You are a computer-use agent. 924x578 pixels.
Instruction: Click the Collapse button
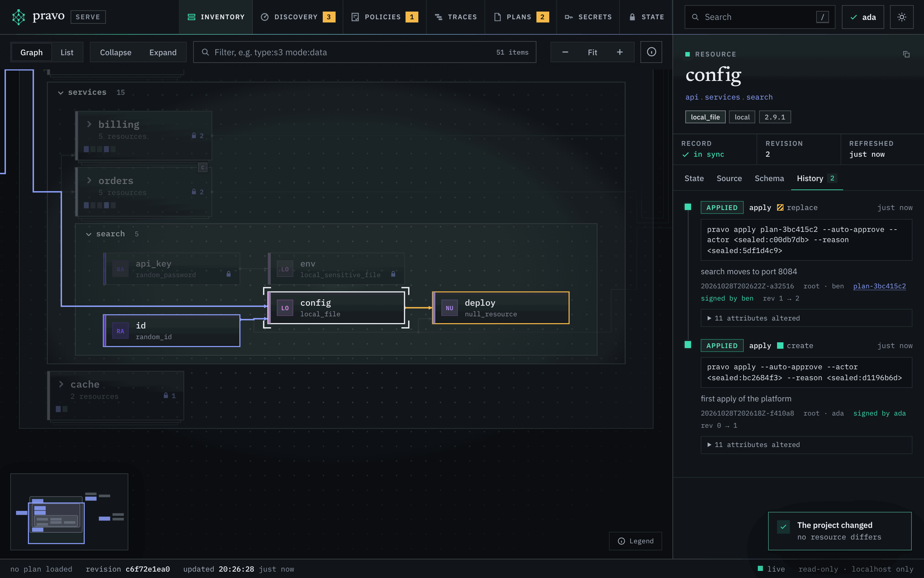coord(115,52)
